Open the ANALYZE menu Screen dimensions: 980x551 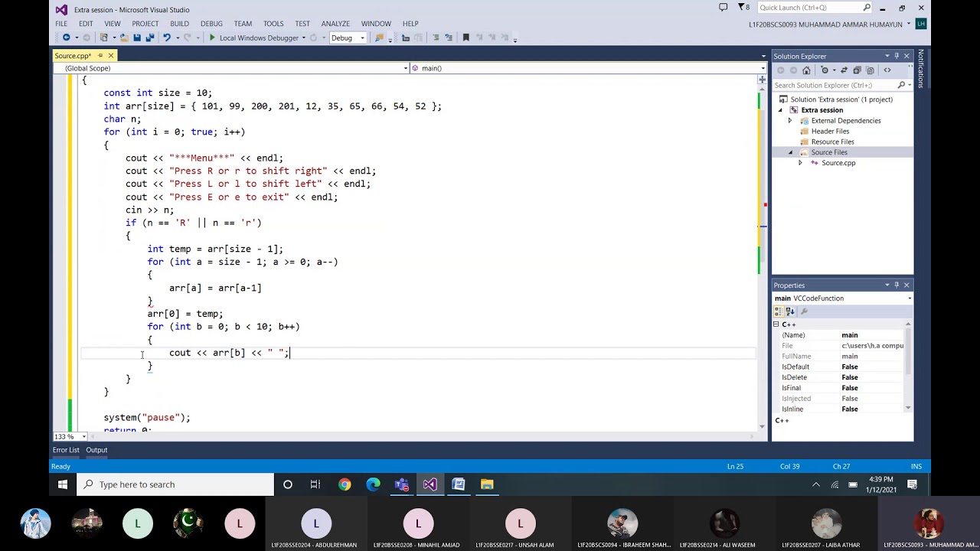(x=335, y=24)
